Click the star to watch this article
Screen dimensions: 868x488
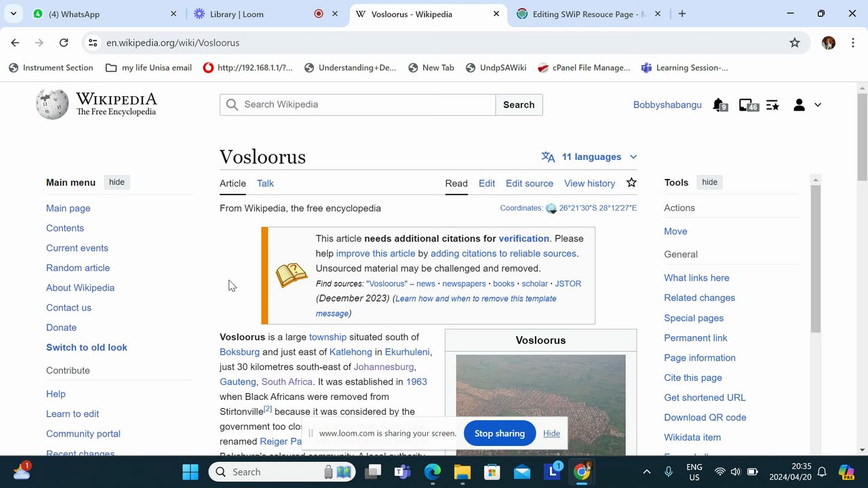coord(631,183)
